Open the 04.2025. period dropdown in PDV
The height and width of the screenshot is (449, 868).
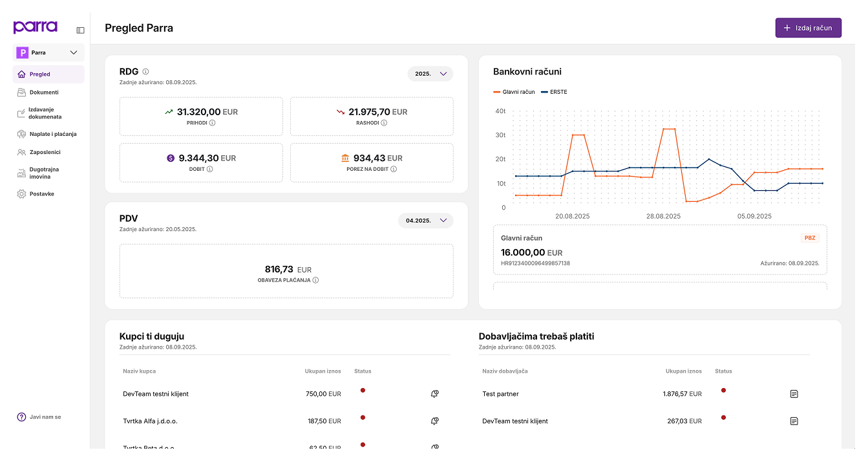426,221
